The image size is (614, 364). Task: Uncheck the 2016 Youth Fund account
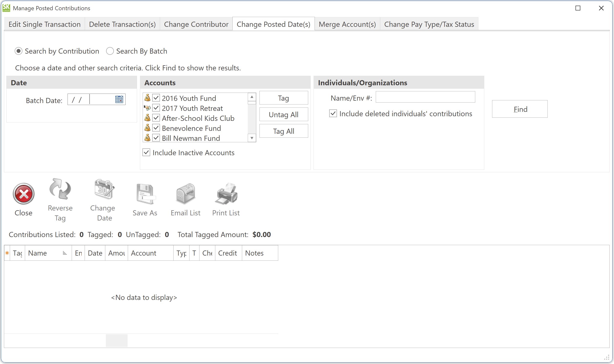click(x=156, y=98)
